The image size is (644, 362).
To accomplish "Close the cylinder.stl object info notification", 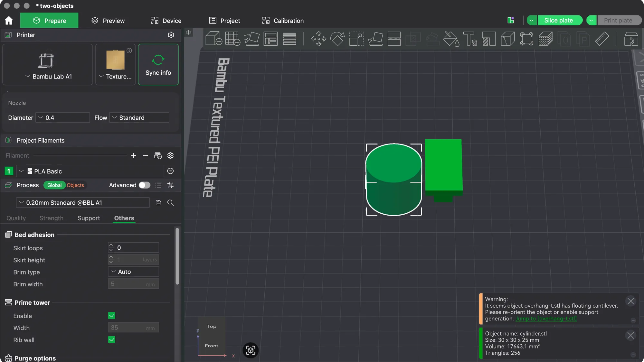I will click(x=630, y=335).
